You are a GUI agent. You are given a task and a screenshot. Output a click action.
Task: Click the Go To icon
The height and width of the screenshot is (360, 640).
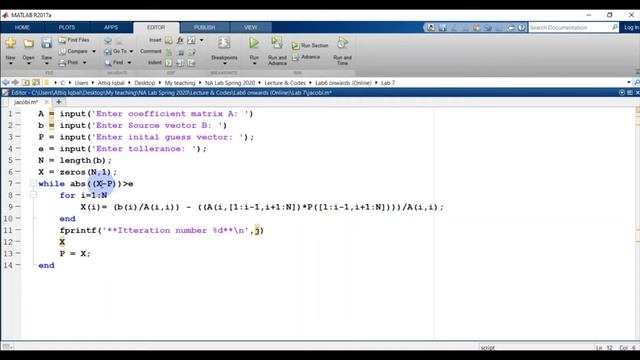[x=108, y=51]
